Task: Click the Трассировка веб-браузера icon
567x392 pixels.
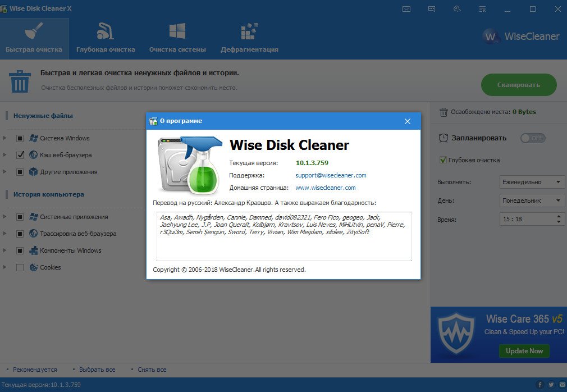Action: pos(34,234)
